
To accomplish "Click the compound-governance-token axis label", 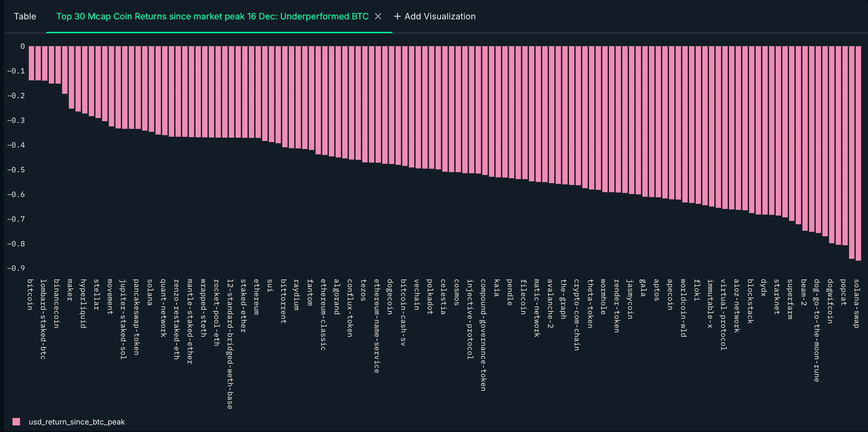I will coord(483,334).
